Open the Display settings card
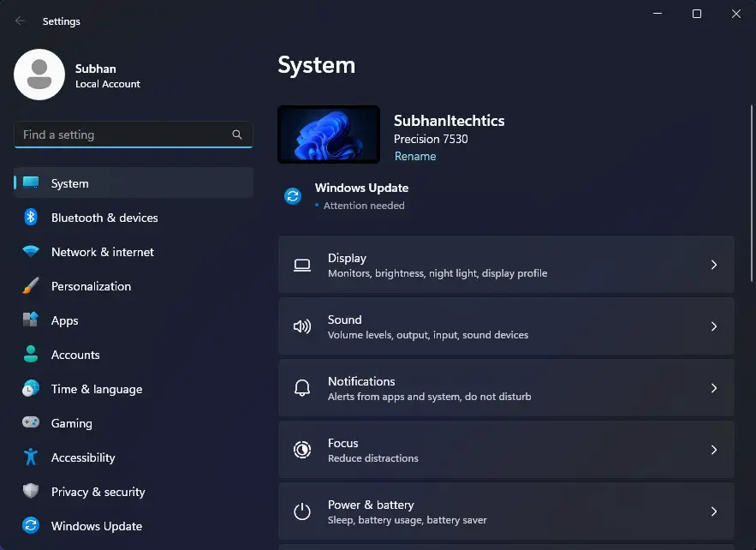This screenshot has width=756, height=550. 506,265
